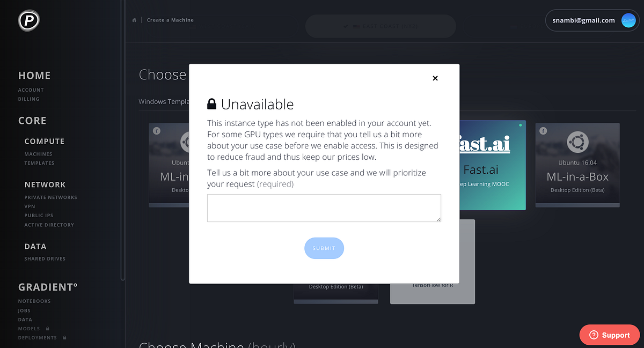Screen dimensions: 644x348
Task: Open Shared Drives in sidebar
Action: tap(45, 258)
